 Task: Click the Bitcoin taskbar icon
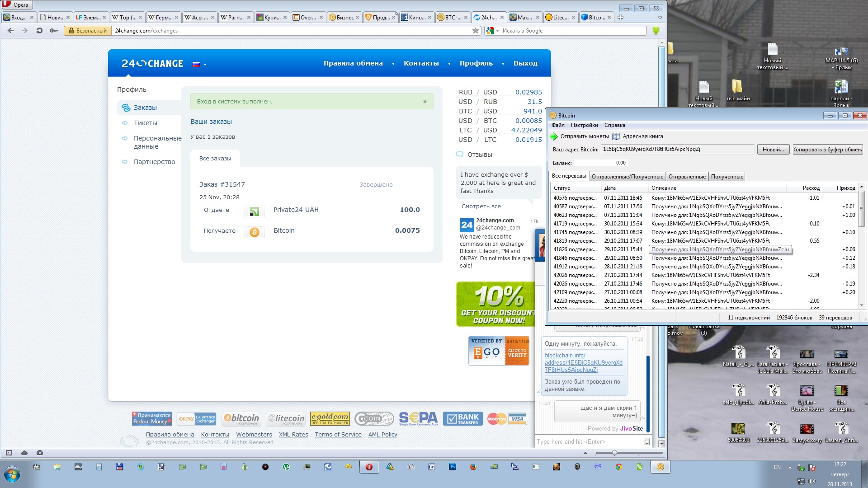pos(660,467)
